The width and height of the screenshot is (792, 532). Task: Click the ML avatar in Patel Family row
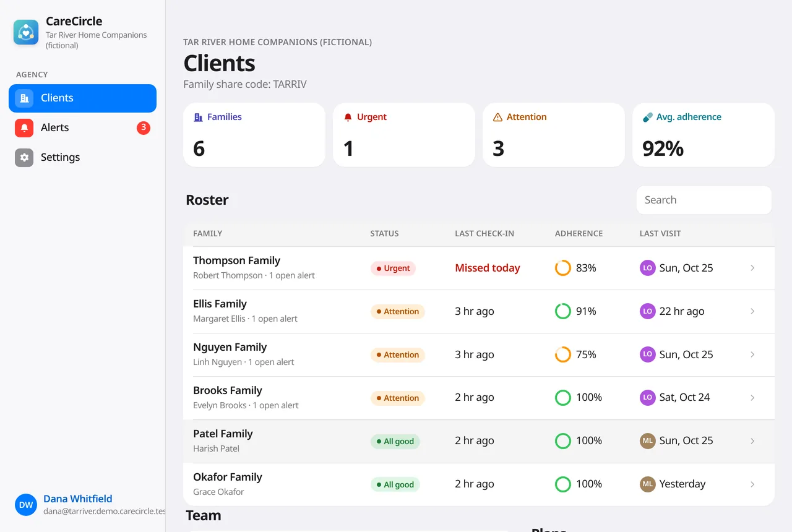tap(648, 441)
